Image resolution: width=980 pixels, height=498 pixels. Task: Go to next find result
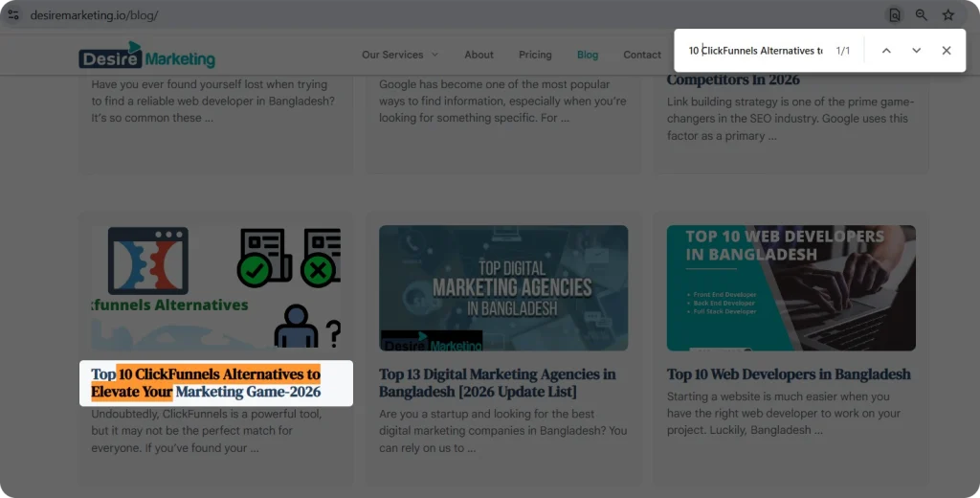[x=916, y=51]
